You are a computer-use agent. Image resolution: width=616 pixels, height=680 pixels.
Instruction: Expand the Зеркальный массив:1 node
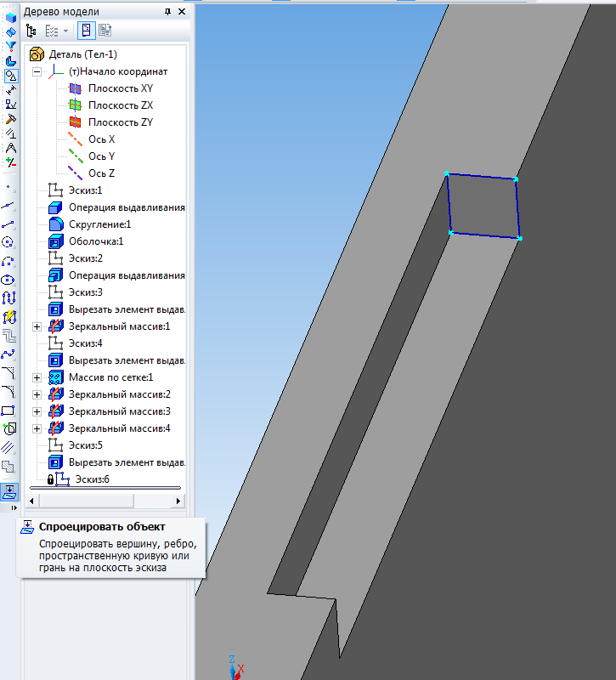point(37,326)
